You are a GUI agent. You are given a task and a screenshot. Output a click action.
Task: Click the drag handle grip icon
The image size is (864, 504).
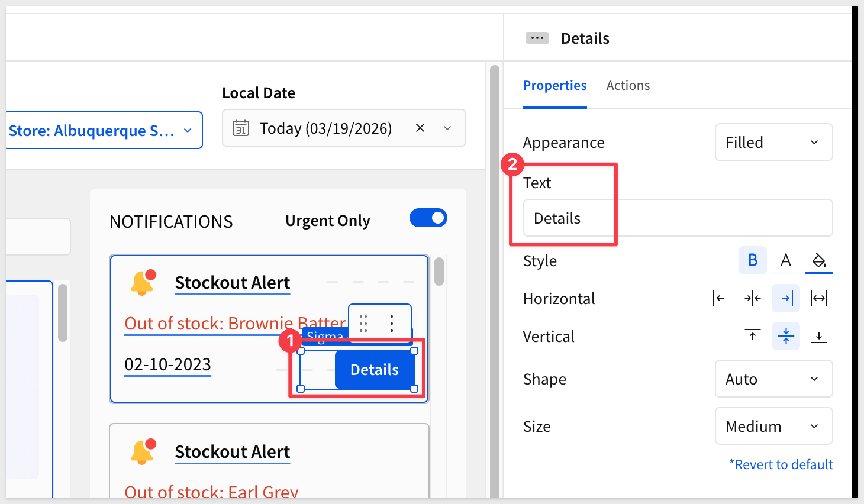[363, 323]
